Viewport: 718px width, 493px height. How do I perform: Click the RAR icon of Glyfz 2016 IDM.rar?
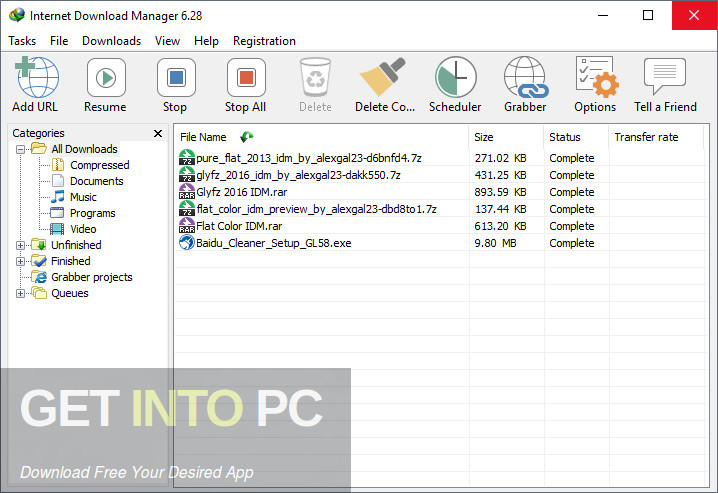[x=187, y=191]
